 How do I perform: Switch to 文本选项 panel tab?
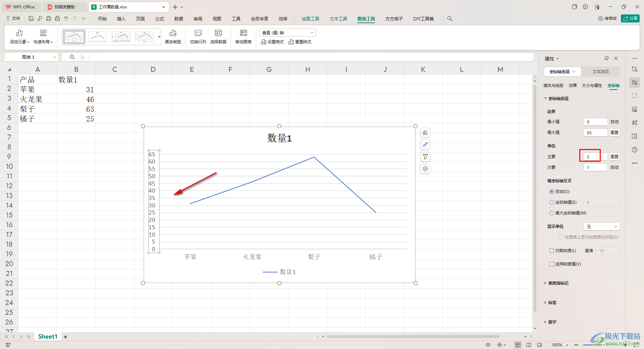[600, 72]
